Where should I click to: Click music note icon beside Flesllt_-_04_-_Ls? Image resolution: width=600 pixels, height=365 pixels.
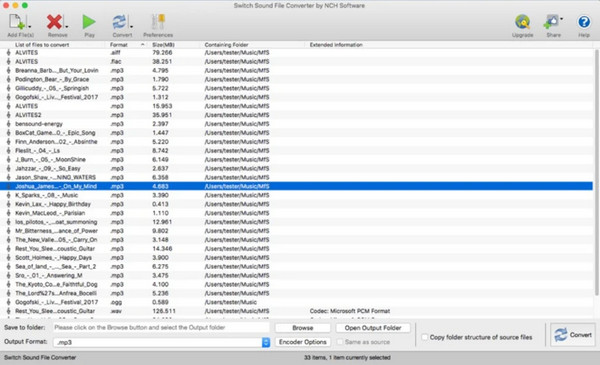(8, 151)
